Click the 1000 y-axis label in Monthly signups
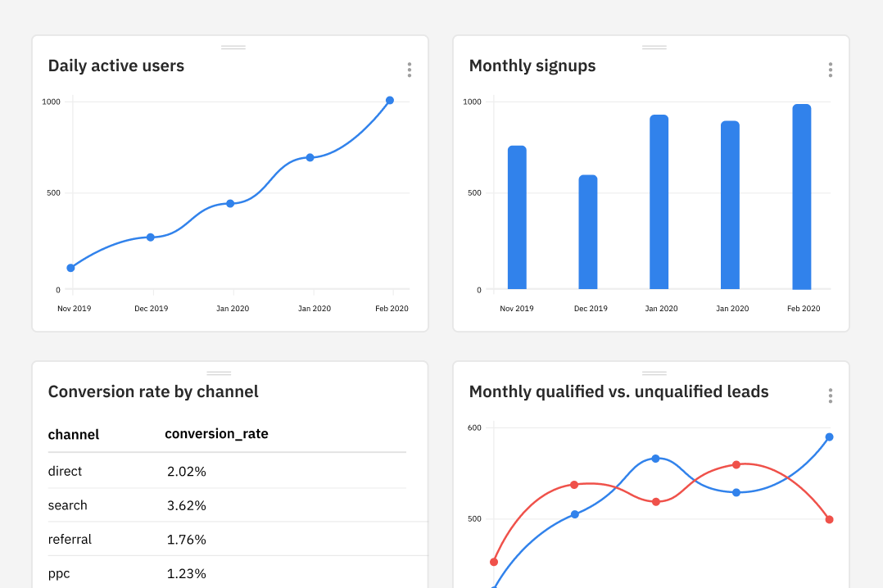The image size is (883, 588). (472, 102)
